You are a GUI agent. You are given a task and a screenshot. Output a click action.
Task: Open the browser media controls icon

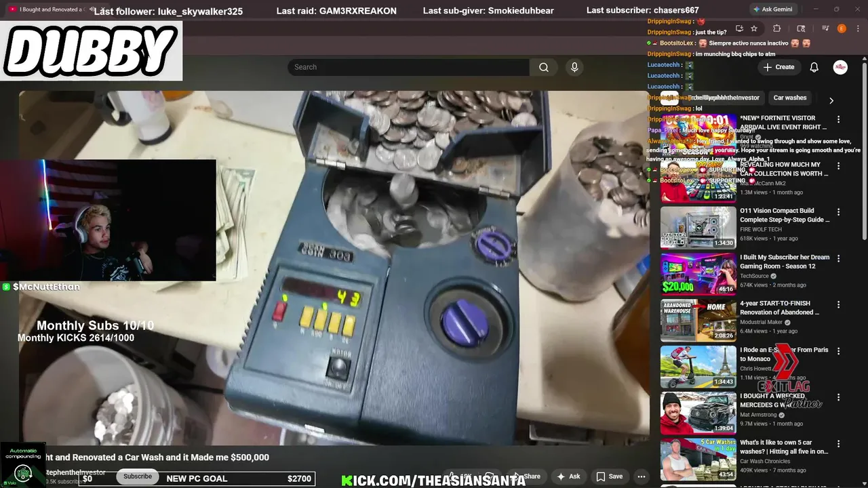pyautogui.click(x=825, y=28)
